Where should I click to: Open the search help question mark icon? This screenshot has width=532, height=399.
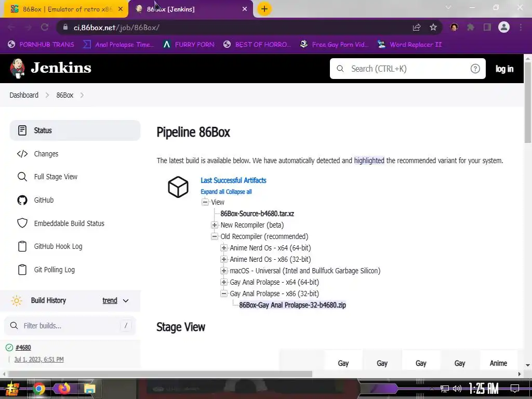coord(475,69)
